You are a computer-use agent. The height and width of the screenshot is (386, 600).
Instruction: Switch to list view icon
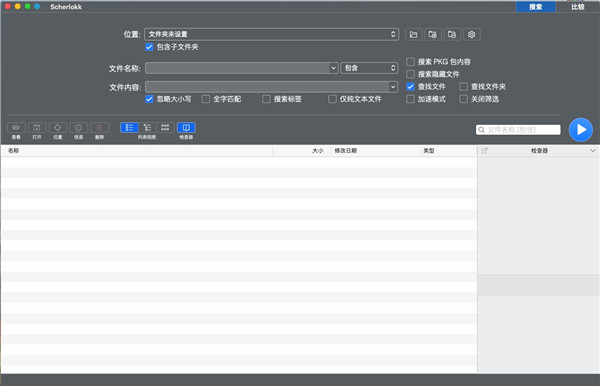pos(129,127)
